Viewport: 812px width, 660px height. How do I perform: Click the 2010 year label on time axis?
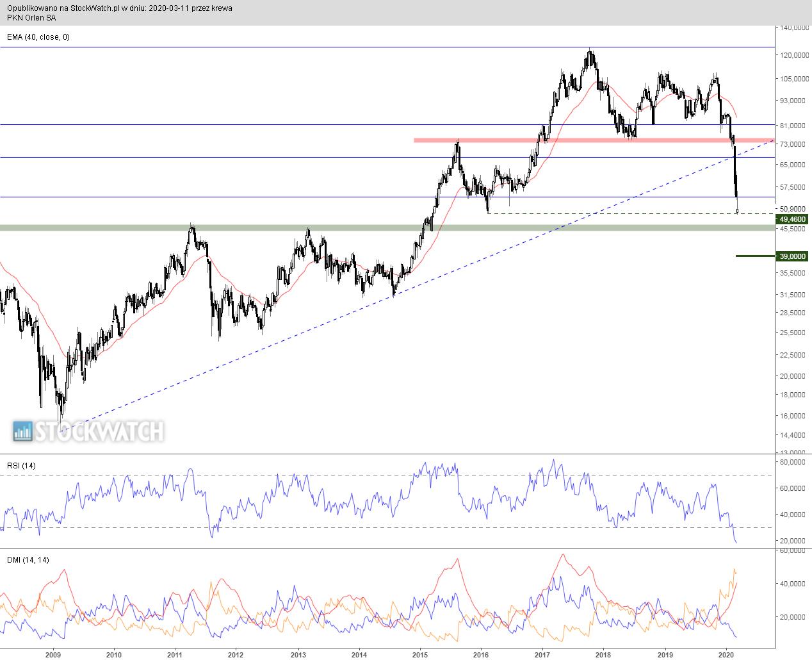coord(113,654)
